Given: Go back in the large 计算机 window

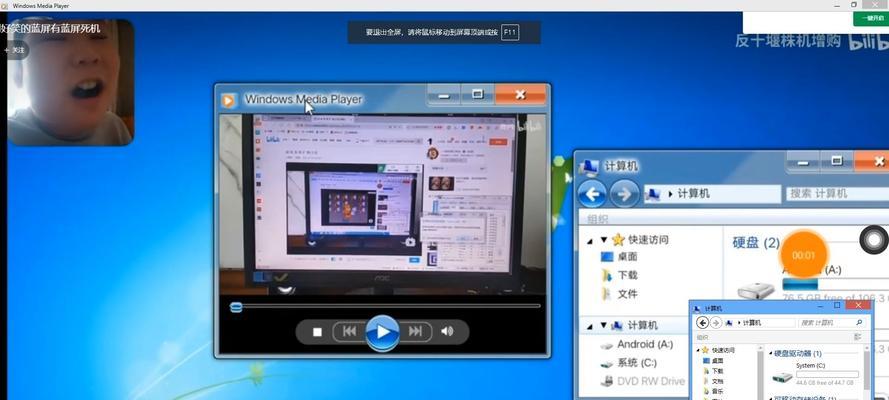Looking at the screenshot, I should pos(592,194).
